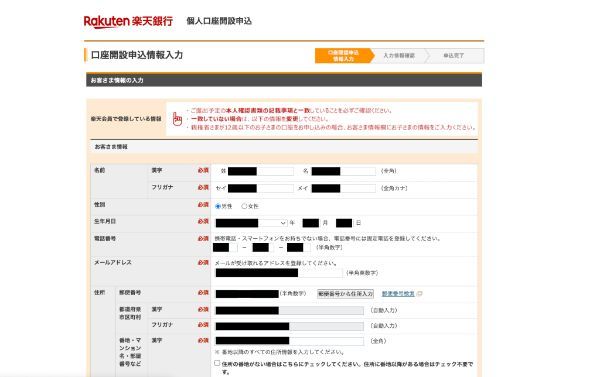Click the 楽天会員で登録している情報 label

126,119
